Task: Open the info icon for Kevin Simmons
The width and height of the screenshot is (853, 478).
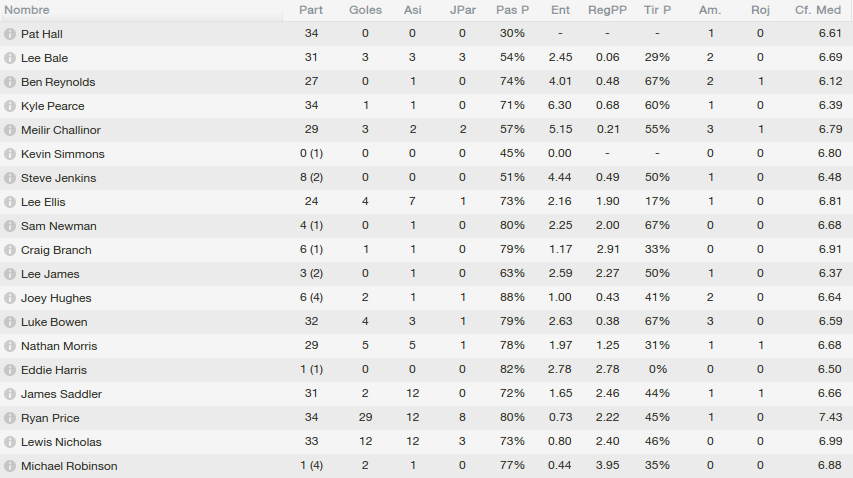Action: [x=9, y=154]
